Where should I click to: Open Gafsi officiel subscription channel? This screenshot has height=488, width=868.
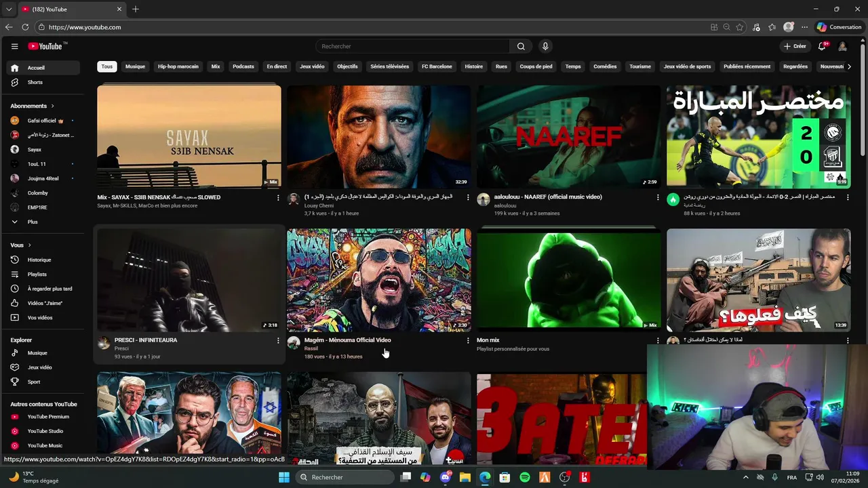pos(42,121)
